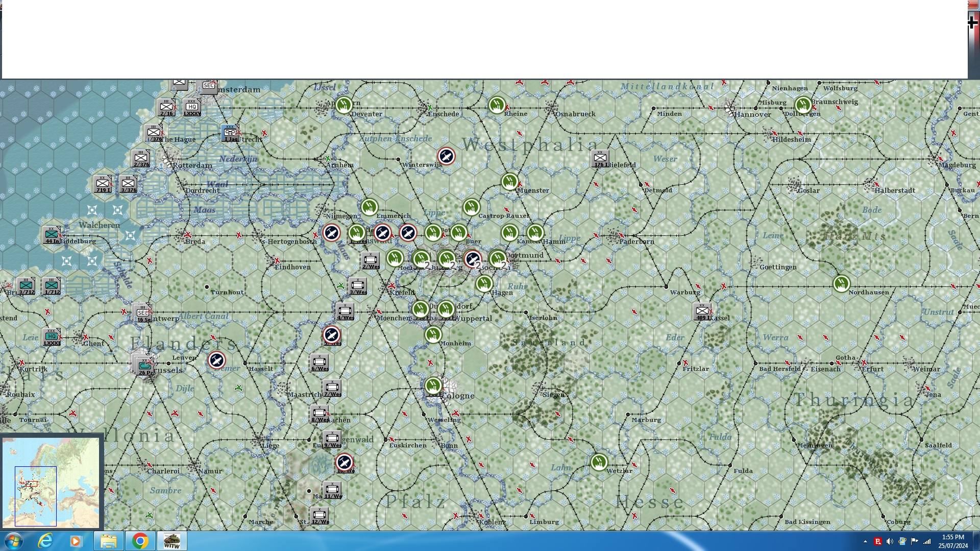Click the plus button at top-right corner
The width and height of the screenshot is (980, 551).
click(972, 22)
